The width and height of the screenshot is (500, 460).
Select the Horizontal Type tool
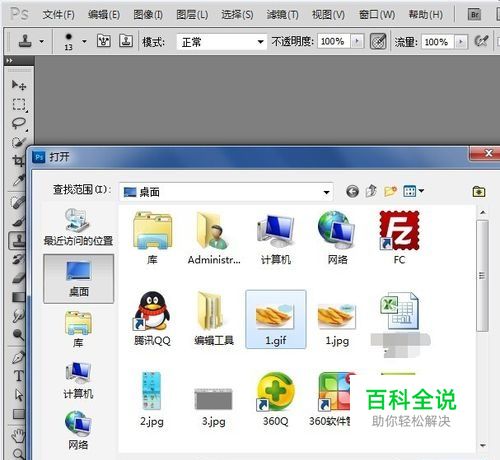(18, 376)
